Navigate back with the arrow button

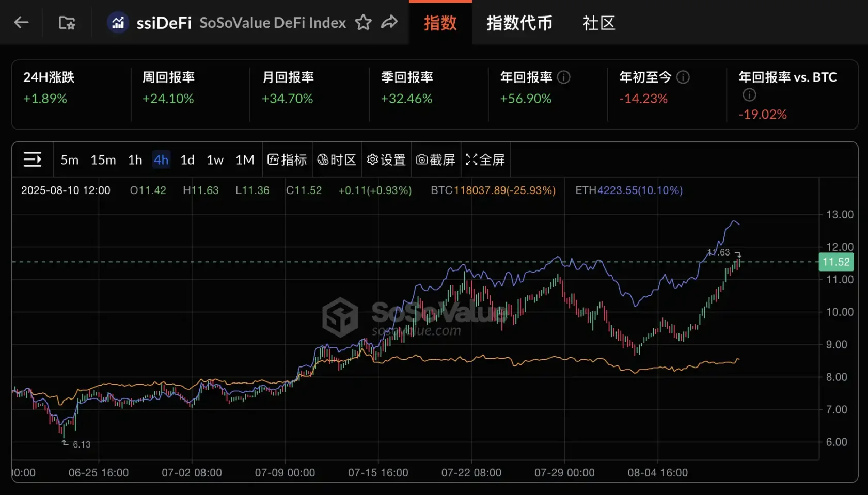(x=20, y=22)
